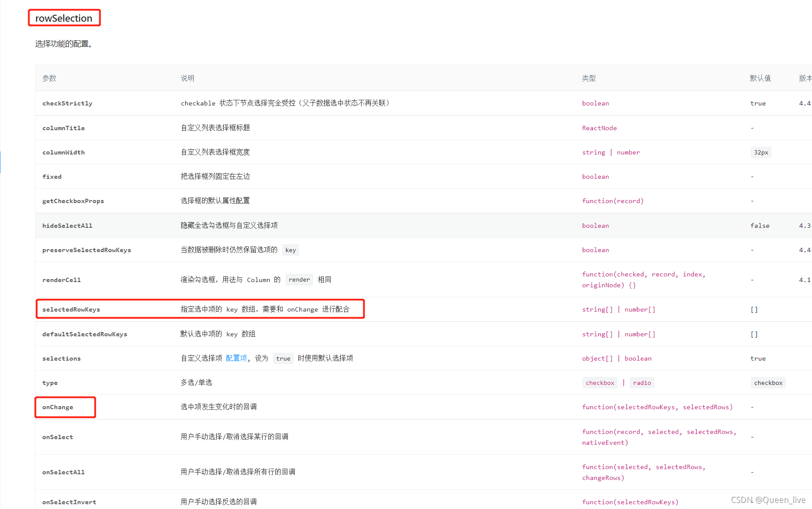
Task: Click the blue scroll indicator on left edge
Action: click(1, 163)
